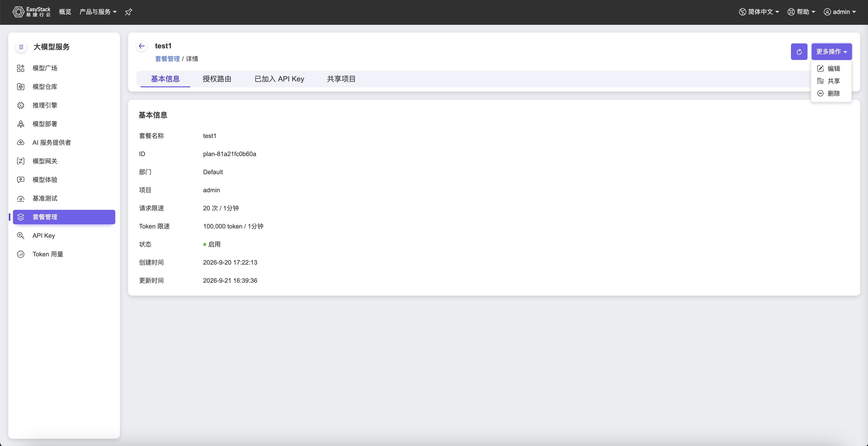Click the 创建时间 value 2026-9-20 17:22:13

(230, 263)
